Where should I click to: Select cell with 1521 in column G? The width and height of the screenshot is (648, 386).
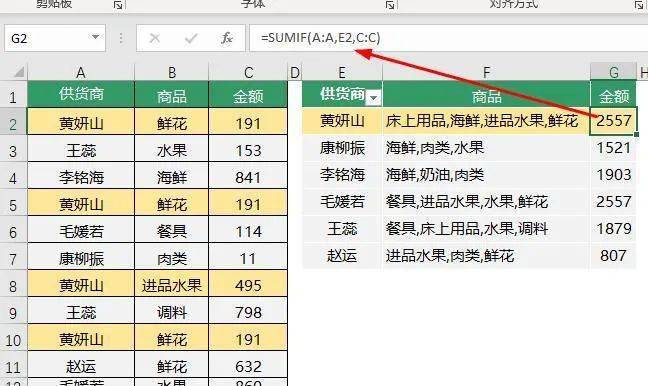coord(614,148)
